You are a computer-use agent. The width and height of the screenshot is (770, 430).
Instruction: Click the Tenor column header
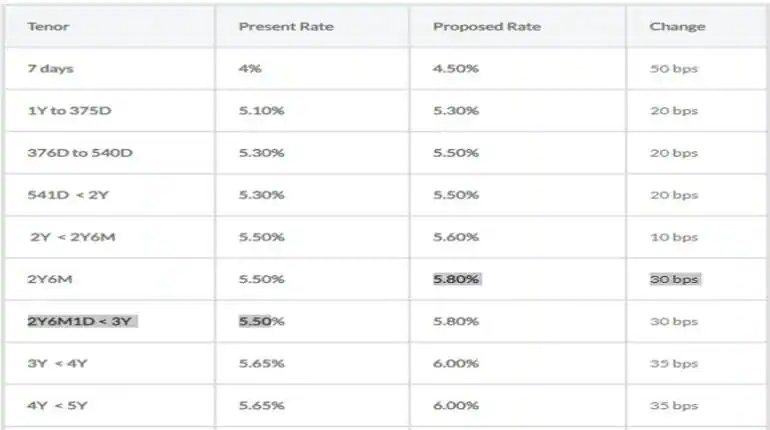point(48,27)
